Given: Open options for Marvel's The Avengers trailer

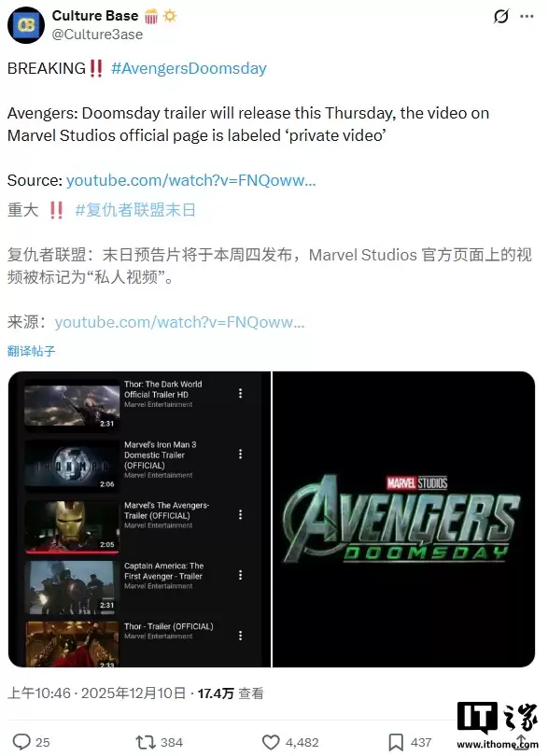Looking at the screenshot, I should [x=240, y=515].
